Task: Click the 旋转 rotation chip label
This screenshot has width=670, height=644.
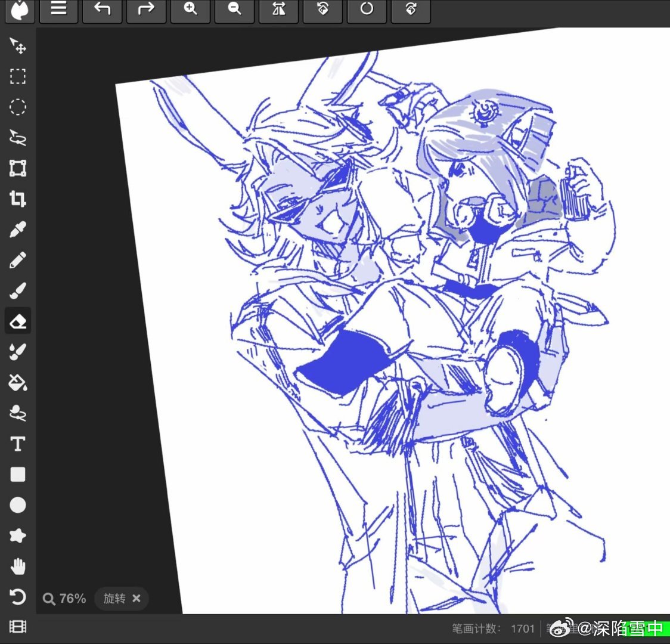Action: pos(114,598)
